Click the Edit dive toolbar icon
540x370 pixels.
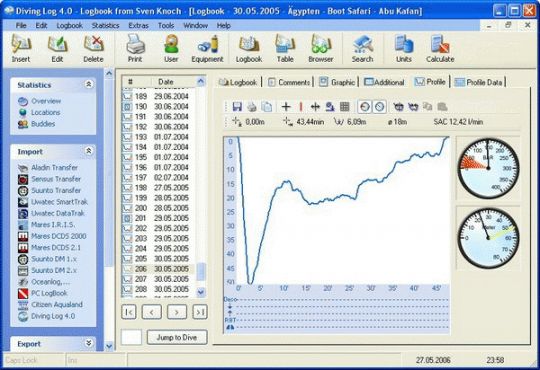pos(57,49)
